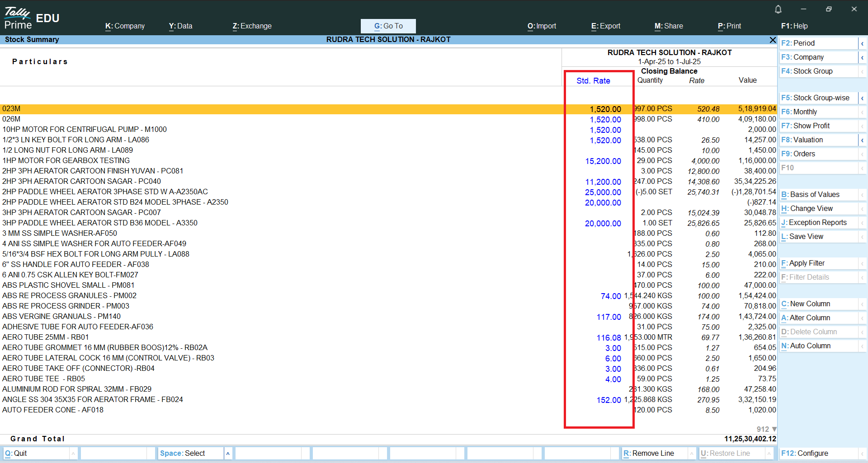The width and height of the screenshot is (868, 463).
Task: Expand the F2 Period chevron arrow
Action: point(862,43)
